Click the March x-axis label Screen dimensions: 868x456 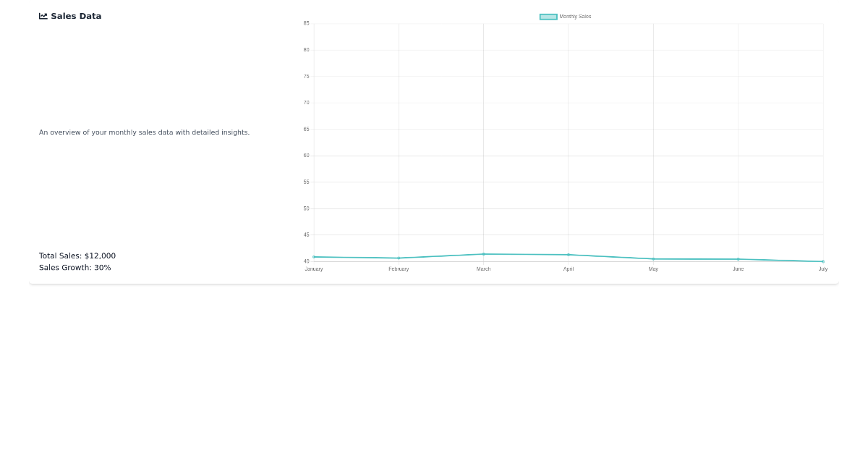click(484, 269)
